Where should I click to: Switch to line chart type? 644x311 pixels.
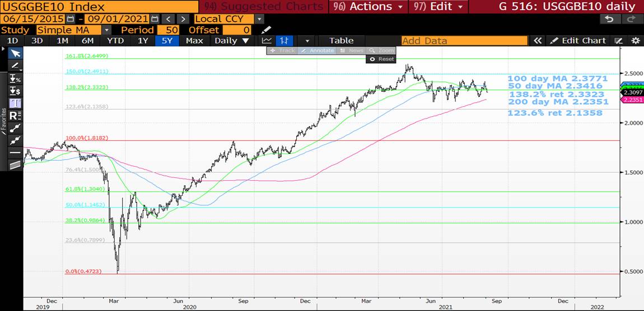(x=267, y=41)
